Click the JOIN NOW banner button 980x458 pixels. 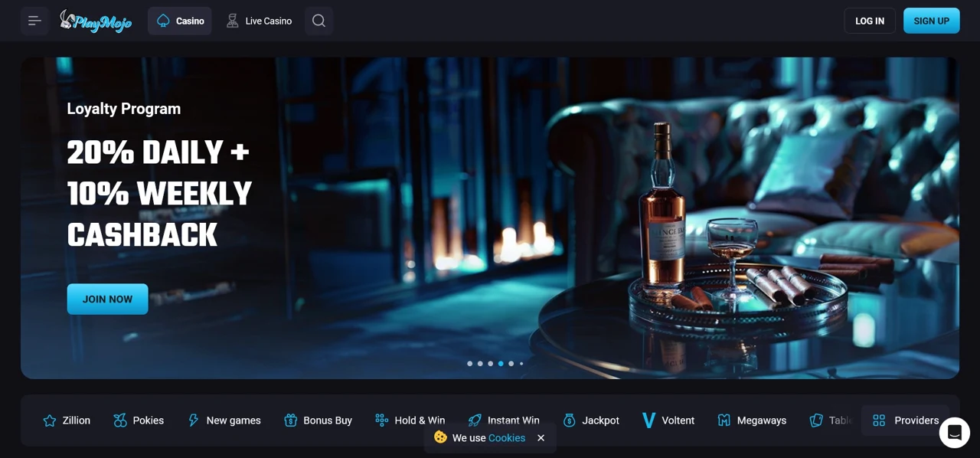click(x=107, y=299)
